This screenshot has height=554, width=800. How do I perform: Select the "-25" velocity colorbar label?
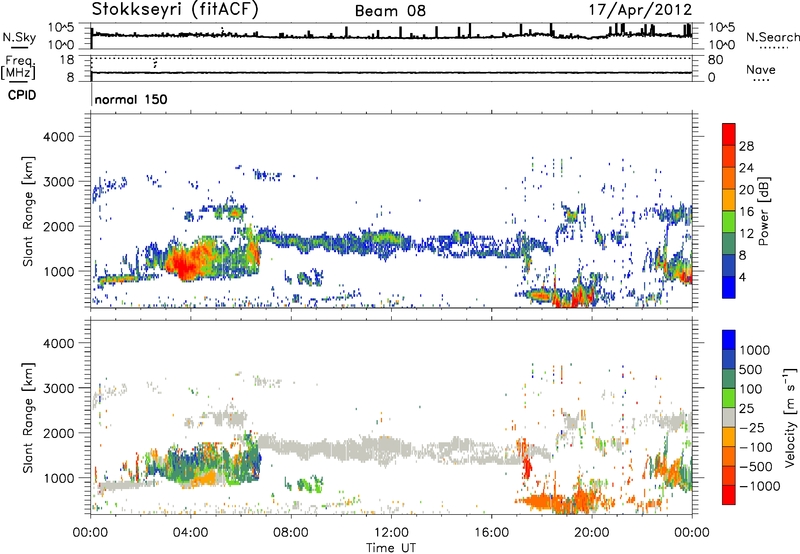point(752,428)
